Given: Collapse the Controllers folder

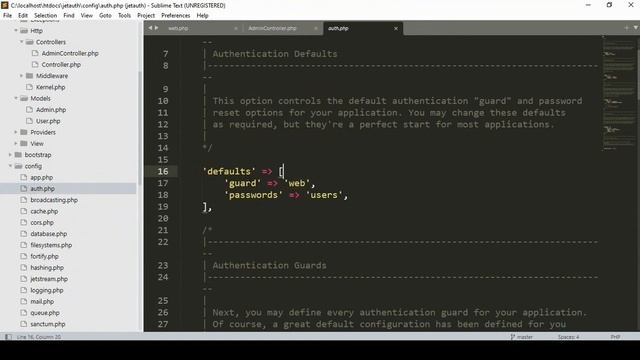Looking at the screenshot, I should 22,42.
